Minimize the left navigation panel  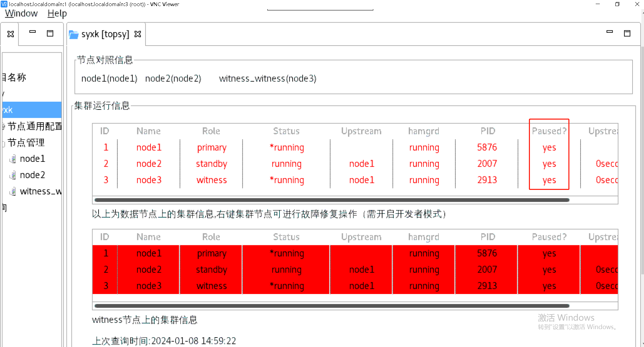pyautogui.click(x=33, y=32)
